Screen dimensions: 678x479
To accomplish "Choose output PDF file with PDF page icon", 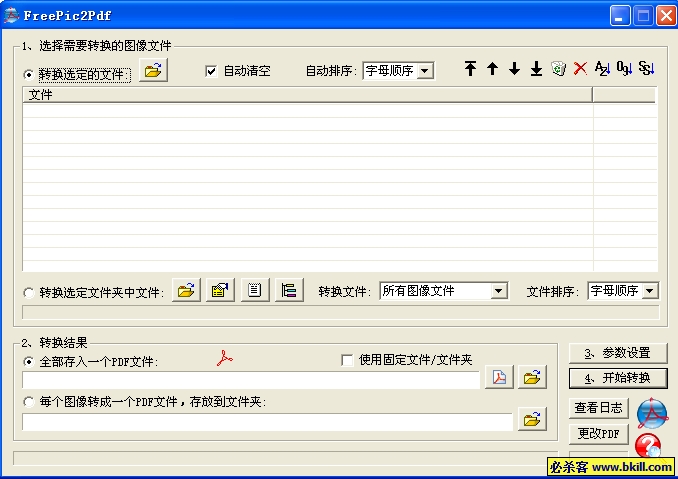I will 499,377.
